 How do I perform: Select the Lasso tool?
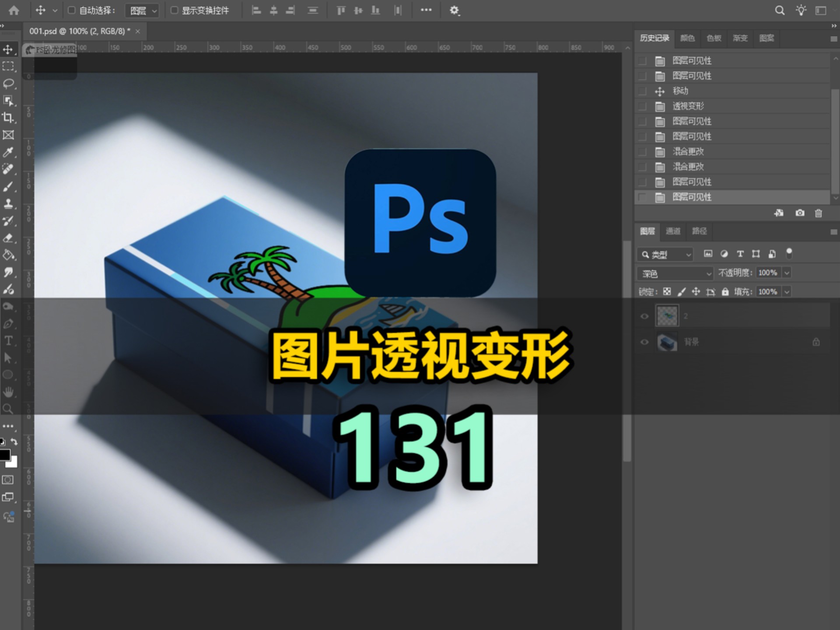coord(8,84)
